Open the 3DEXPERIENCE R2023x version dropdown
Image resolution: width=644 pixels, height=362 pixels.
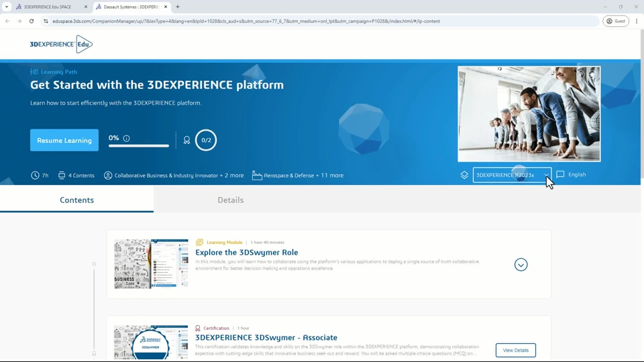pyautogui.click(x=512, y=175)
